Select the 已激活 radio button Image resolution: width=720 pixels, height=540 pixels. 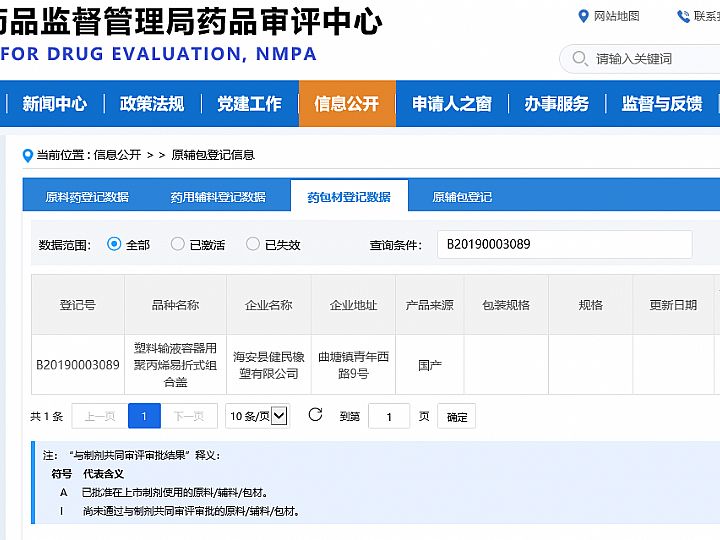coord(178,244)
